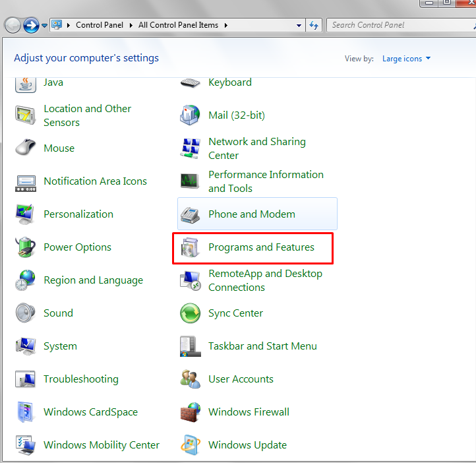
Task: Expand the arrow after Control Panel breadcrumb
Action: pyautogui.click(x=133, y=25)
